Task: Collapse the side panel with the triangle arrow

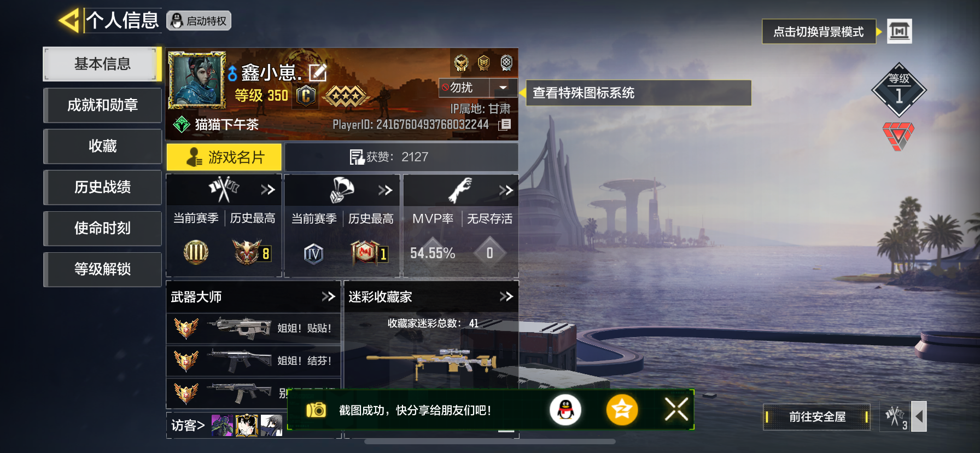Action: coord(919,417)
